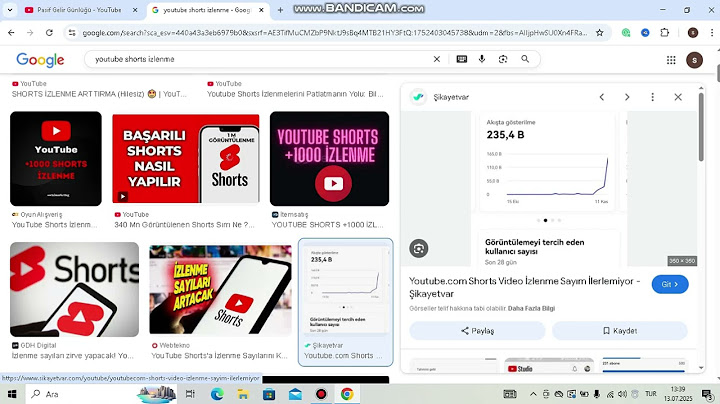The image size is (720, 404).
Task: Open Google apps grid
Action: click(671, 60)
